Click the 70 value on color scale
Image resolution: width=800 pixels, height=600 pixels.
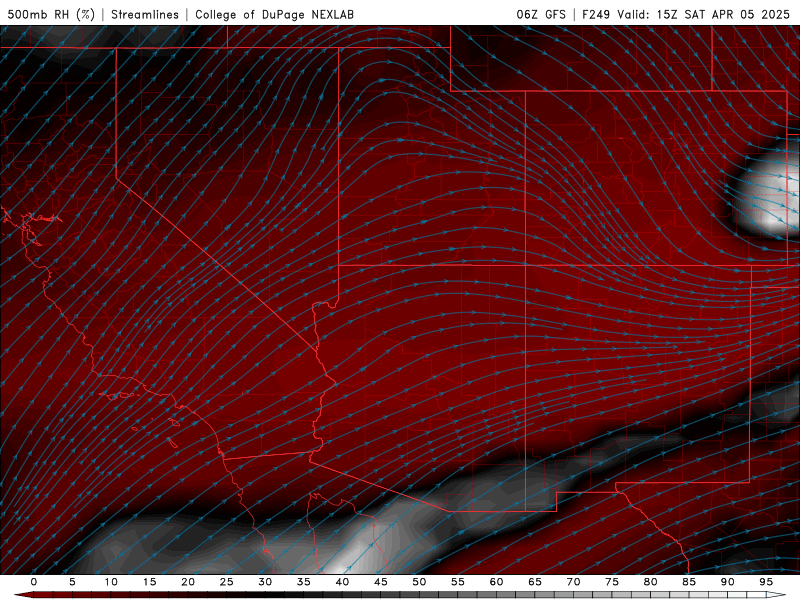[x=573, y=582]
